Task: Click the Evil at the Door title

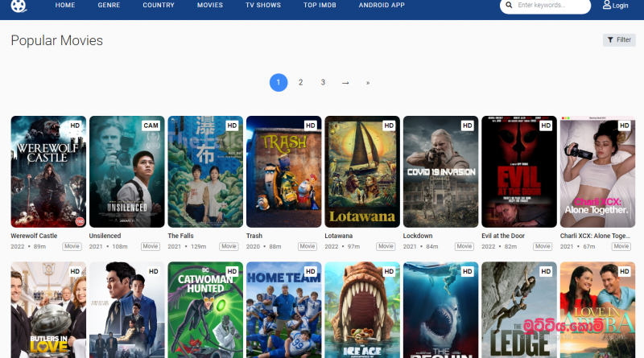Action: 503,236
